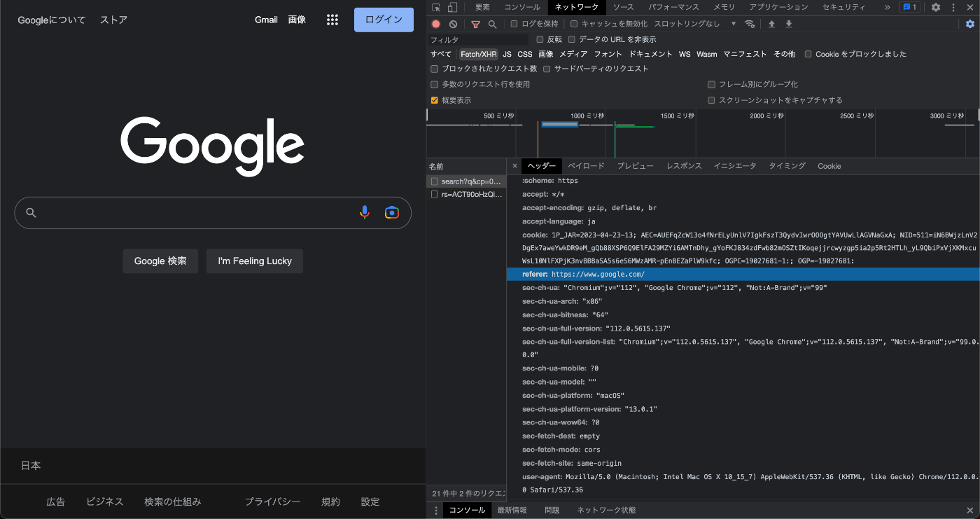980x519 pixels.
Task: Open DevTools three-dot customize menu
Action: click(x=953, y=7)
